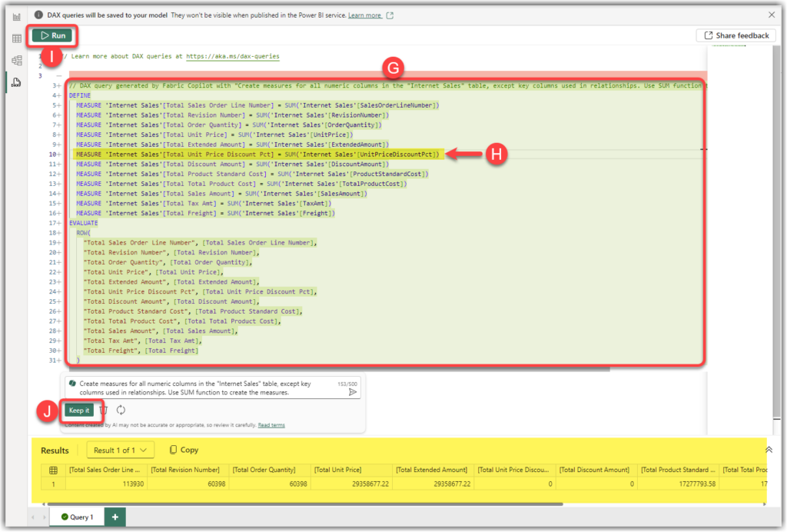This screenshot has height=532, width=787.
Task: Open Report view in left sidebar
Action: pyautogui.click(x=17, y=17)
